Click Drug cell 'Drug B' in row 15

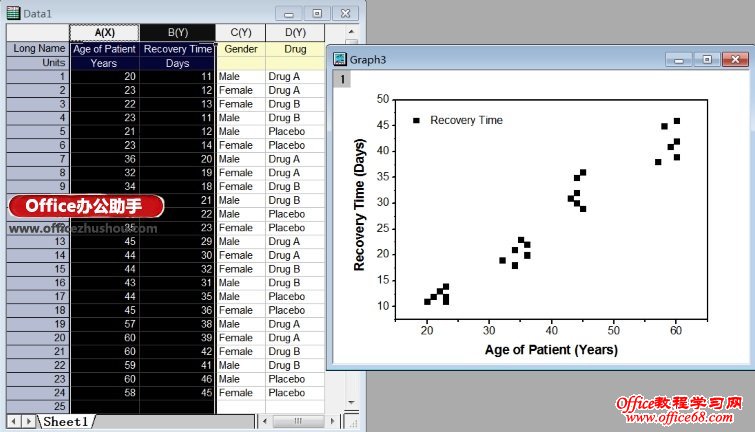coord(295,269)
